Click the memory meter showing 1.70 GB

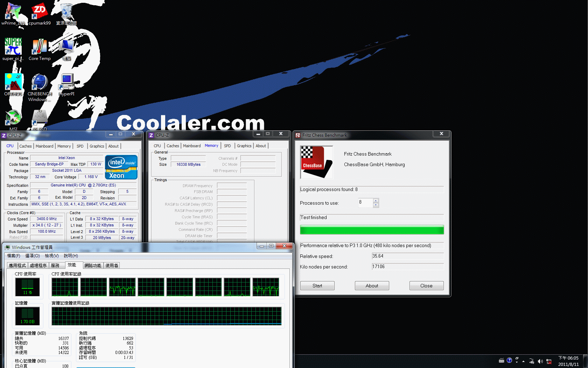27,316
